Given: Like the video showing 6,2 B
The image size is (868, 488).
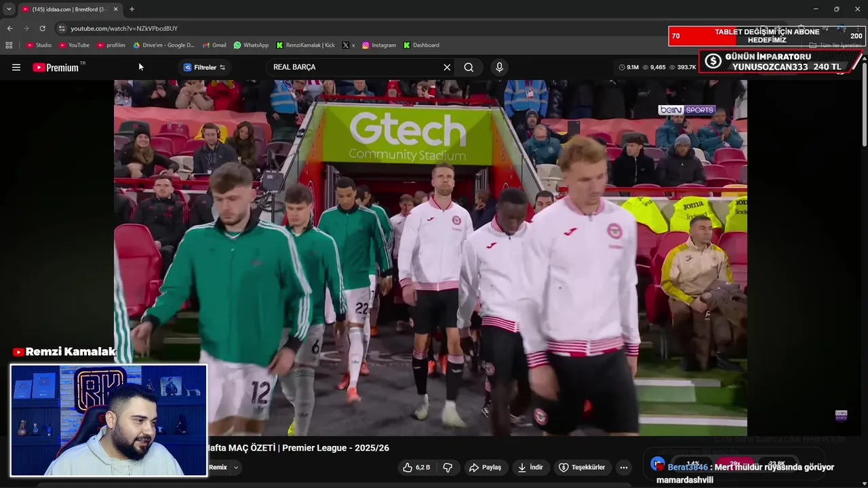Looking at the screenshot, I should [x=416, y=468].
